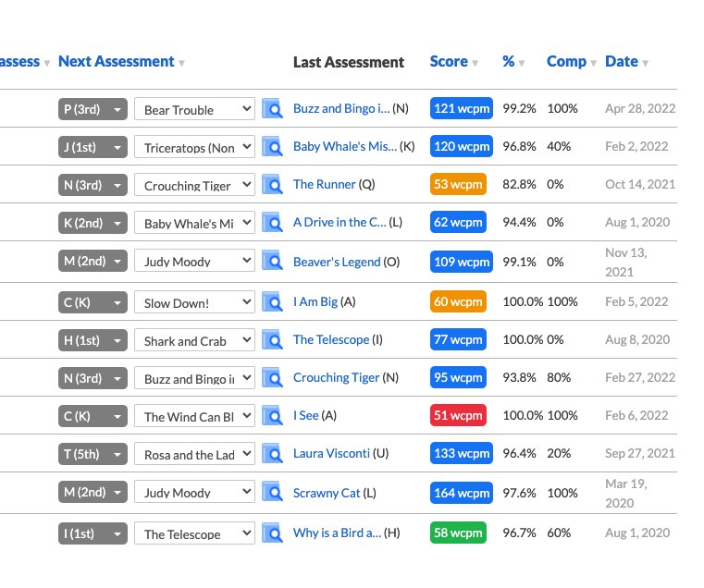The height and width of the screenshot is (588, 704).
Task: Expand the Rosa and the Lad passage selector
Action: (x=194, y=454)
